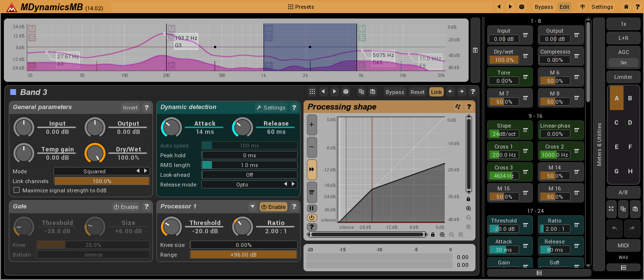Pause the Processing shape display
This screenshot has width=644, height=280.
click(312, 208)
